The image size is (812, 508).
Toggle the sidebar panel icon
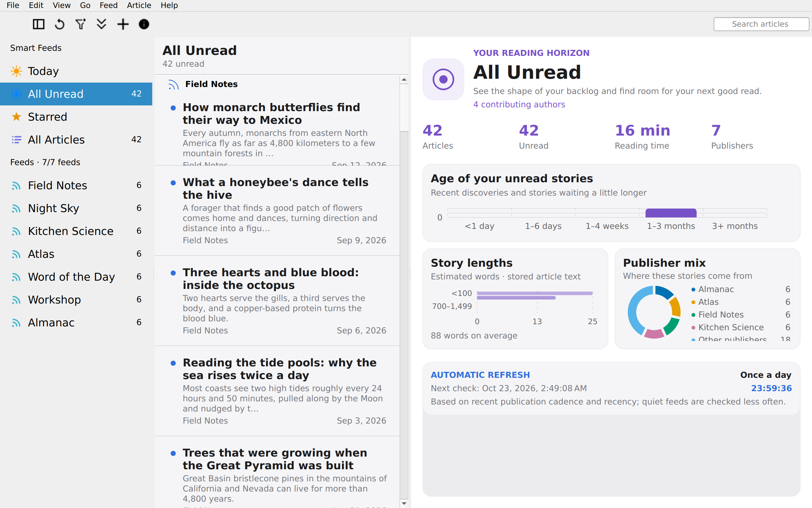[39, 24]
